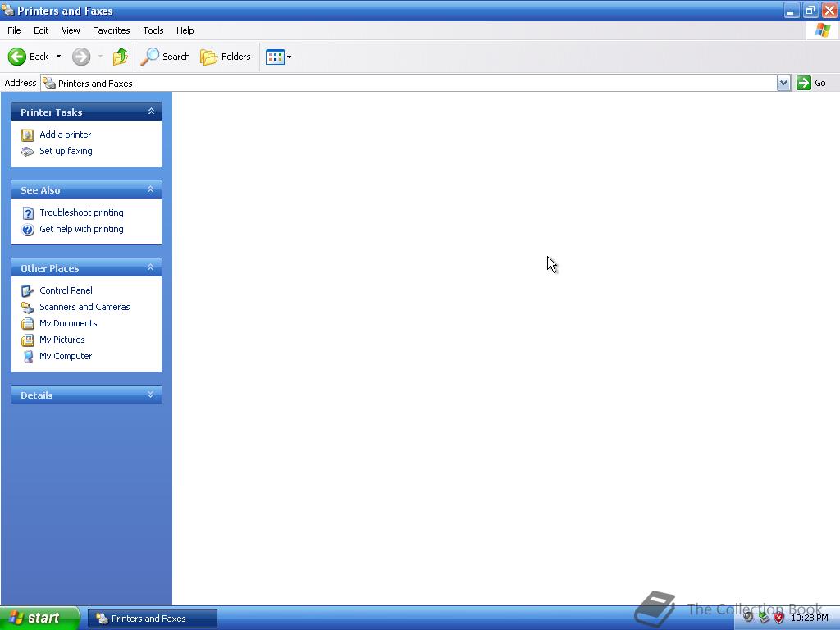Collapse the See Also panel
This screenshot has width=840, height=630.
click(x=151, y=189)
